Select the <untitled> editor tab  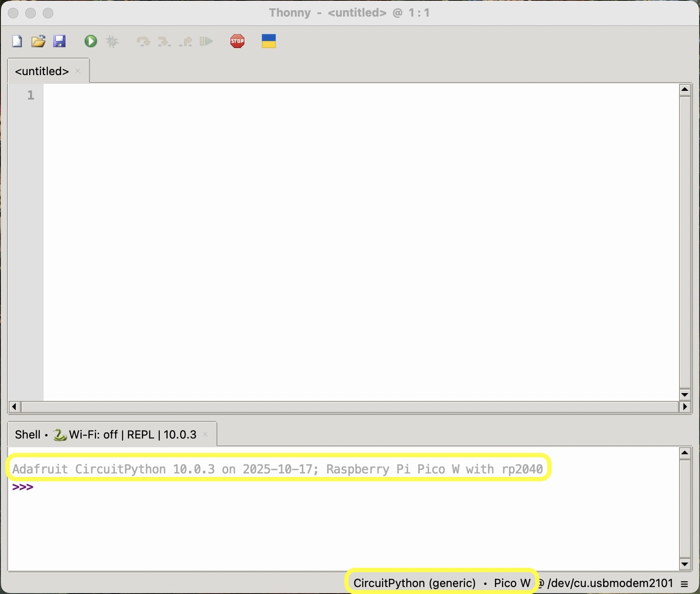click(42, 71)
